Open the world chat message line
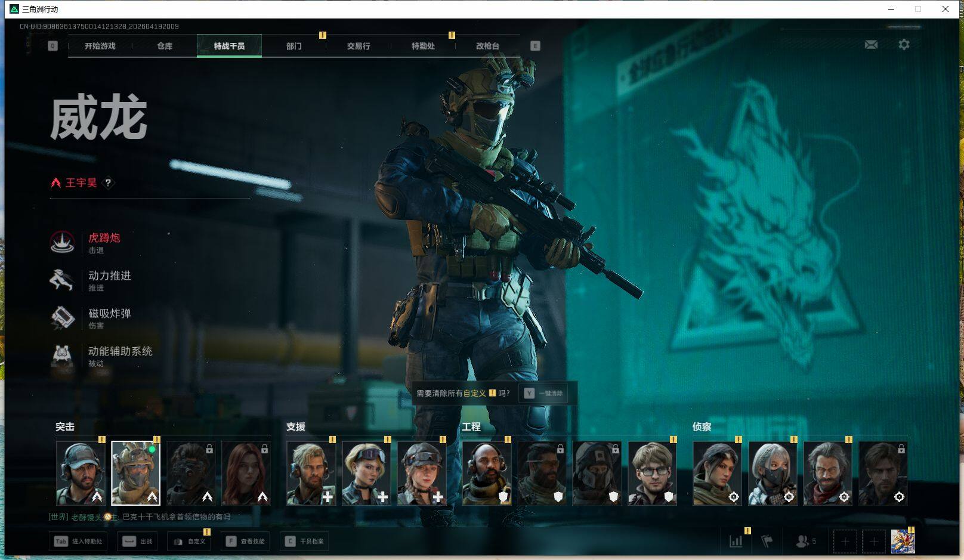The height and width of the screenshot is (560, 964). point(140,517)
